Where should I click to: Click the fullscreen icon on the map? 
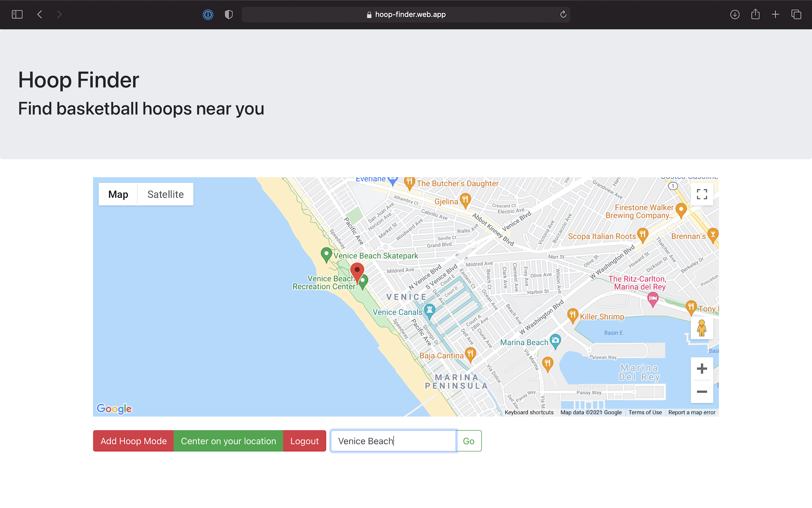(x=702, y=194)
